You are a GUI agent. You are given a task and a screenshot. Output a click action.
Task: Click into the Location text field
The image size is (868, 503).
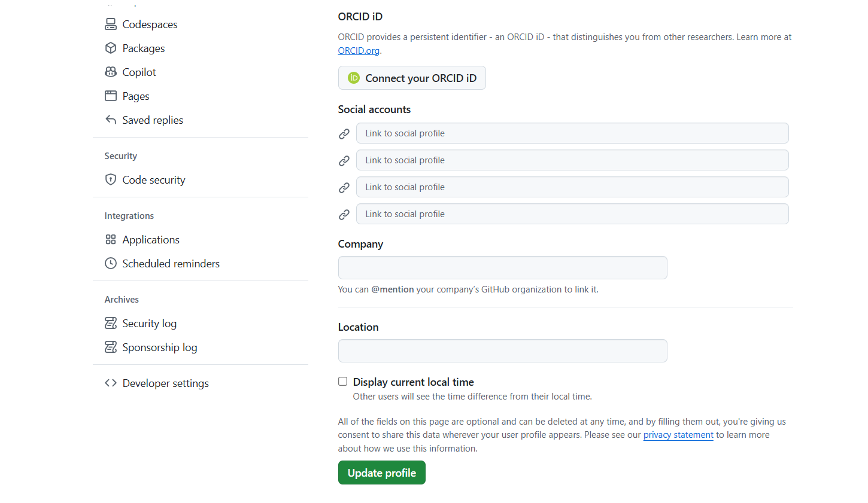click(503, 350)
